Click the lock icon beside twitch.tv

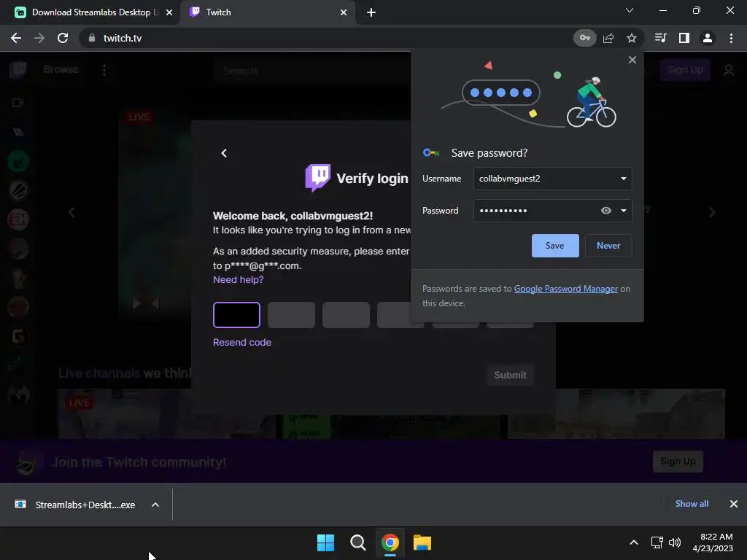point(92,38)
